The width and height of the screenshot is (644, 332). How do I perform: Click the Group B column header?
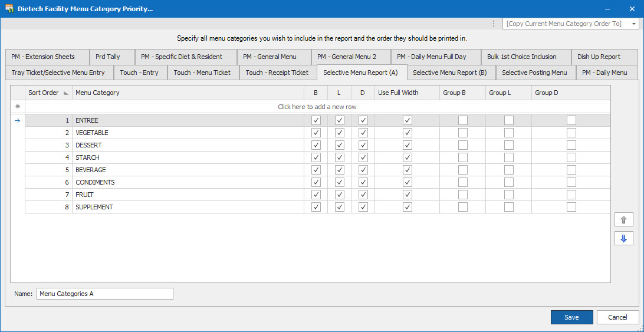[463, 93]
